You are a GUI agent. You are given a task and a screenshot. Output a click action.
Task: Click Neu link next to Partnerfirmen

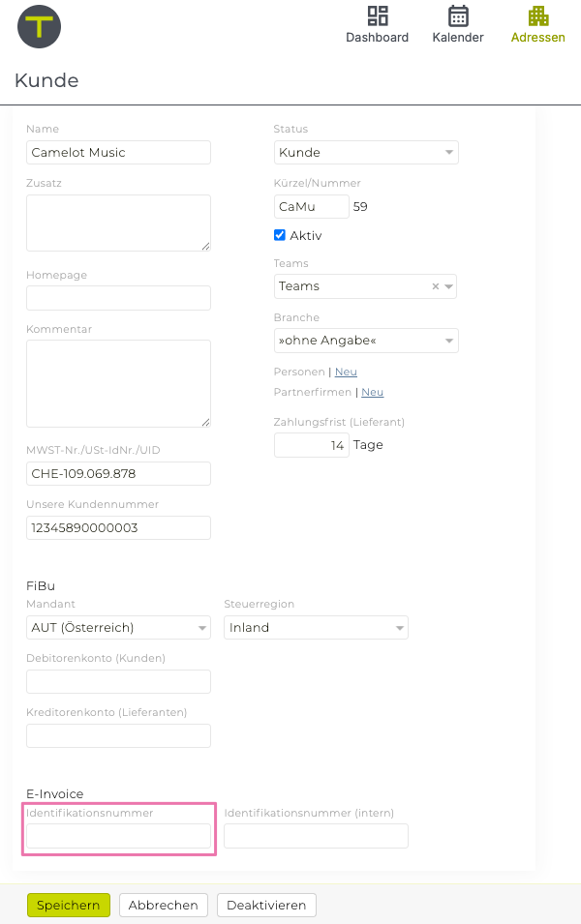coord(372,392)
